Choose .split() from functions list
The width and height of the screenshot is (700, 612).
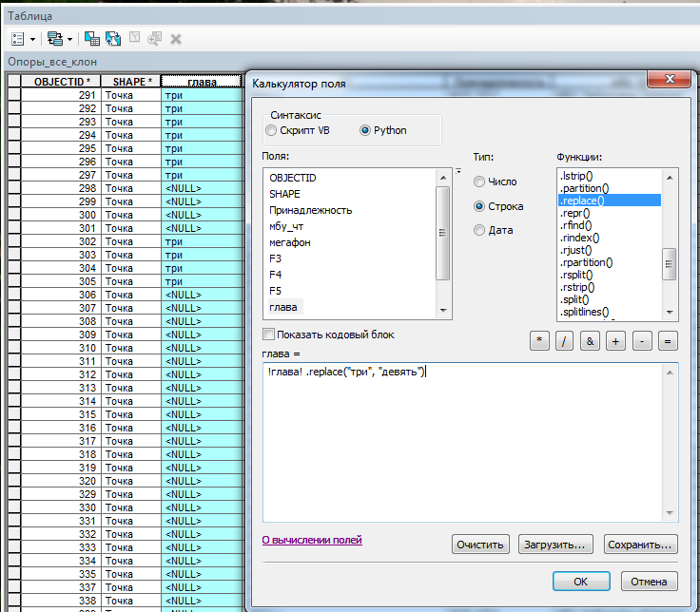pyautogui.click(x=576, y=299)
